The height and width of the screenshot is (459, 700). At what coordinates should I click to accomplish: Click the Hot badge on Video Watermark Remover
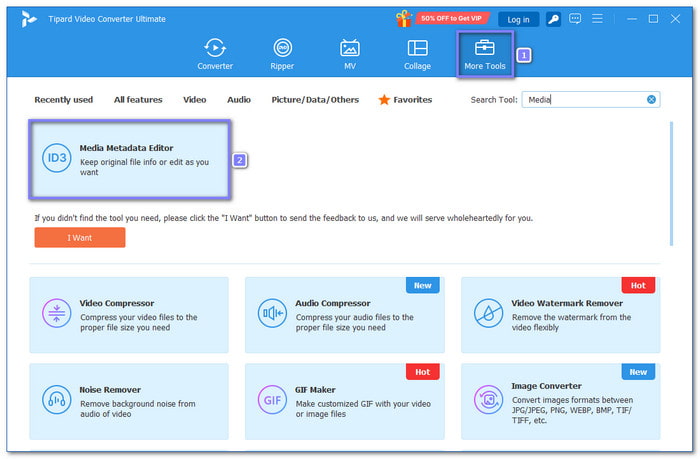[x=638, y=285]
